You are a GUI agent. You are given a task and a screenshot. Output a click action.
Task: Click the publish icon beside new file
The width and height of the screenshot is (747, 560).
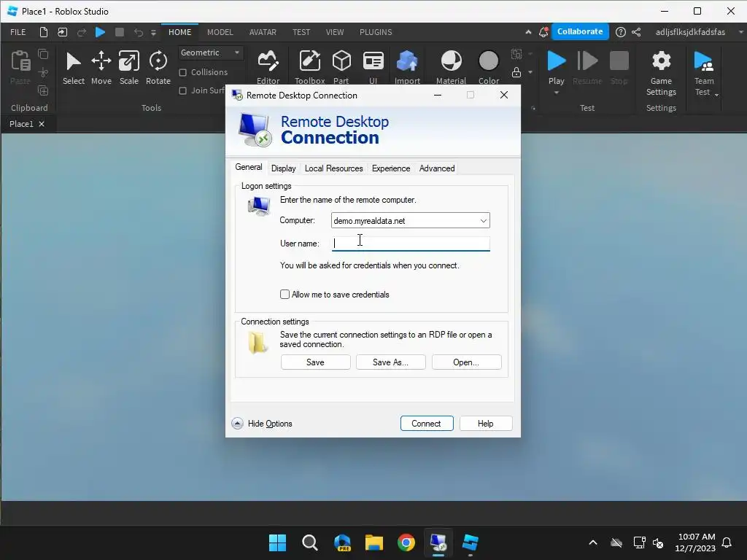(x=63, y=32)
